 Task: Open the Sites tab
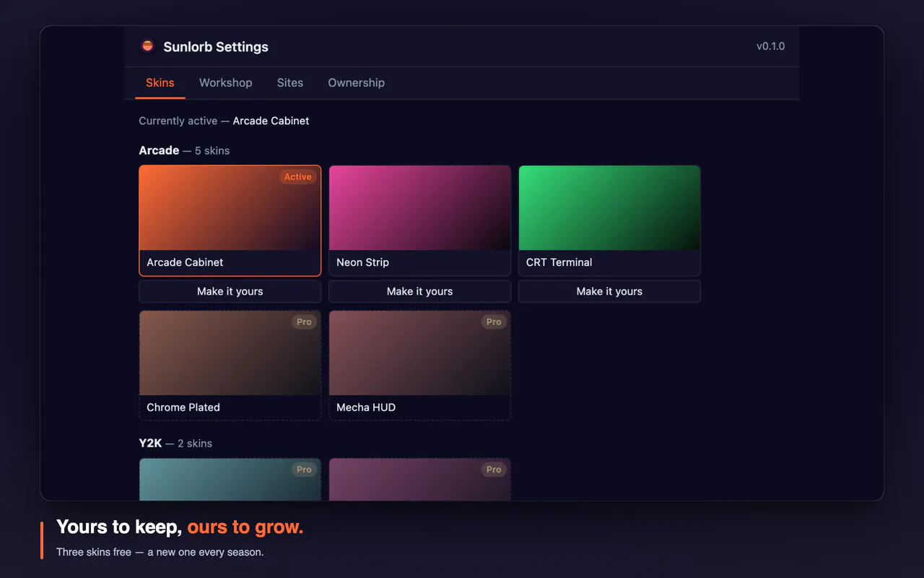pyautogui.click(x=290, y=82)
